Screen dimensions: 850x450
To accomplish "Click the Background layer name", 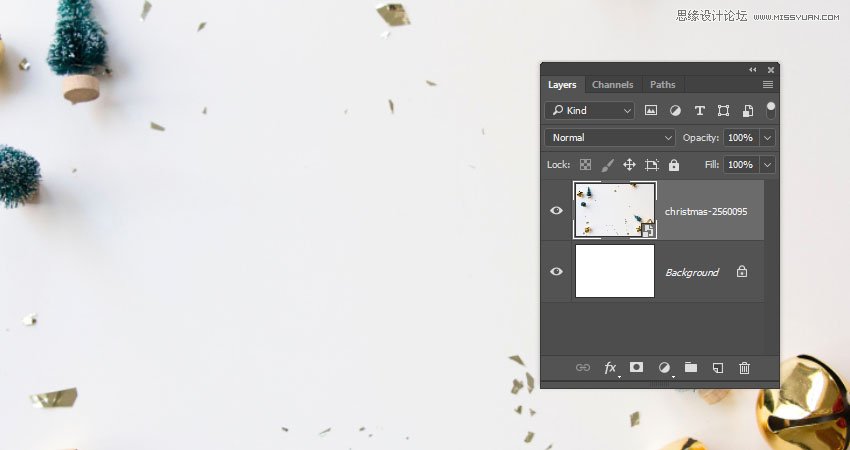I will click(692, 272).
